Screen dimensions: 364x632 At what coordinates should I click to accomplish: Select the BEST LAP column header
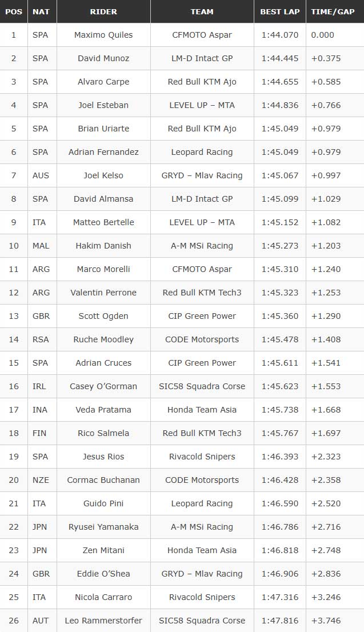(x=279, y=11)
